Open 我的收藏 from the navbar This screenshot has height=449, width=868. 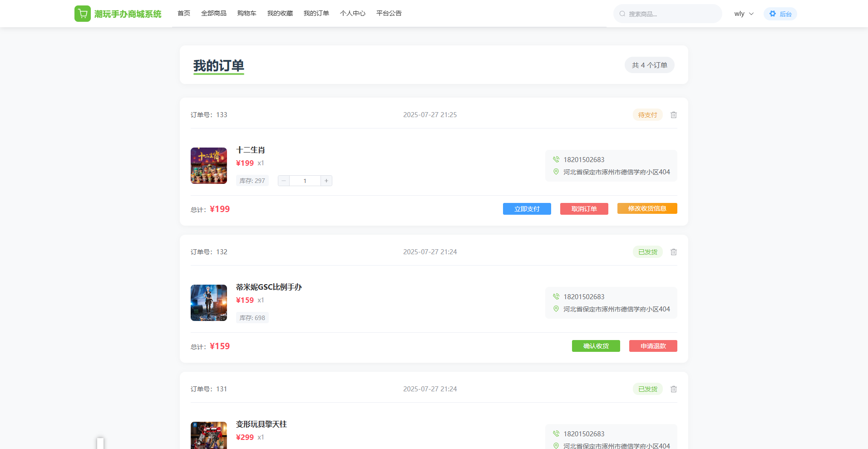coord(280,13)
